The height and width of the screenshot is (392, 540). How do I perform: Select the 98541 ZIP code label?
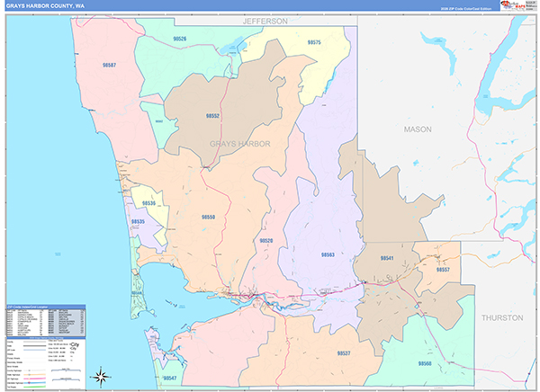click(x=387, y=258)
